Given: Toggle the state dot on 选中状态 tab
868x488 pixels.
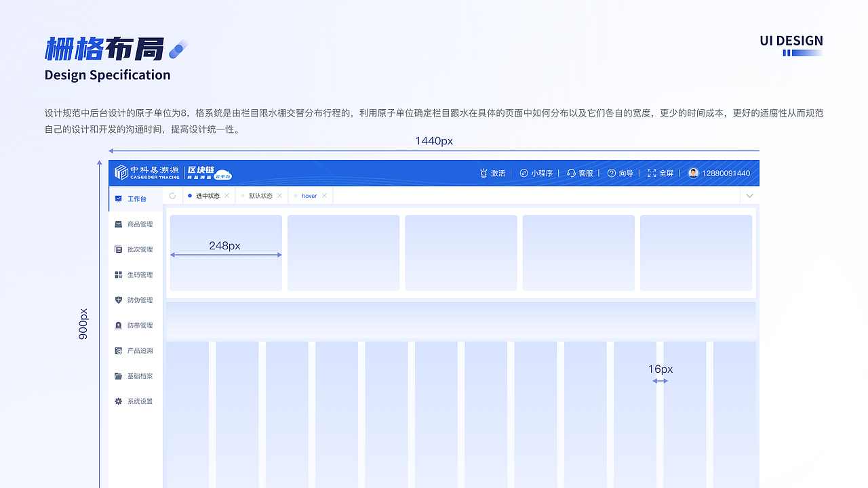Looking at the screenshot, I should click(189, 196).
